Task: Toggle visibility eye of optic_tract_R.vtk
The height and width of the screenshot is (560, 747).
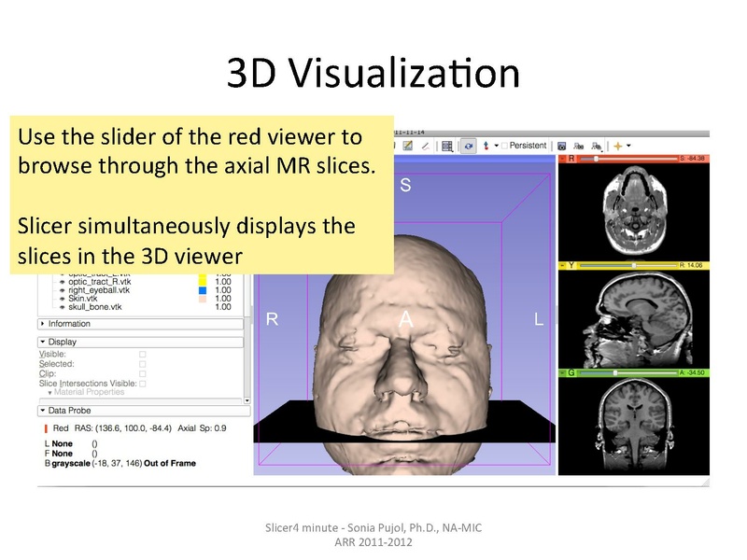Action: tap(63, 282)
